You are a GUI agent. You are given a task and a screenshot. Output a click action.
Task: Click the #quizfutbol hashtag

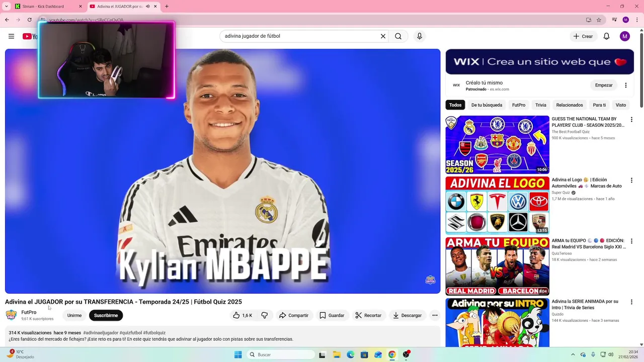[131, 333]
